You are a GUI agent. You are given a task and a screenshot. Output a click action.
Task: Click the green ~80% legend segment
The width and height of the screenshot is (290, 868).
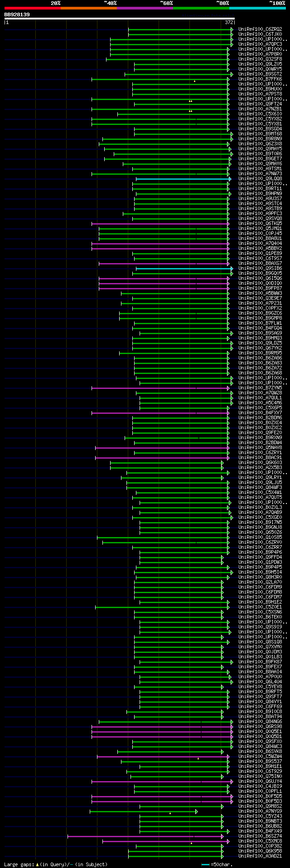point(201,8)
